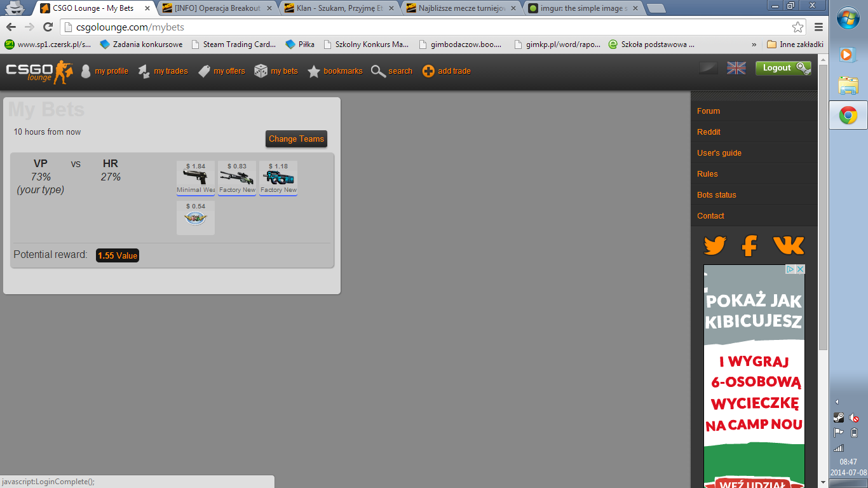Open my offers in the navigation bar

pos(221,71)
